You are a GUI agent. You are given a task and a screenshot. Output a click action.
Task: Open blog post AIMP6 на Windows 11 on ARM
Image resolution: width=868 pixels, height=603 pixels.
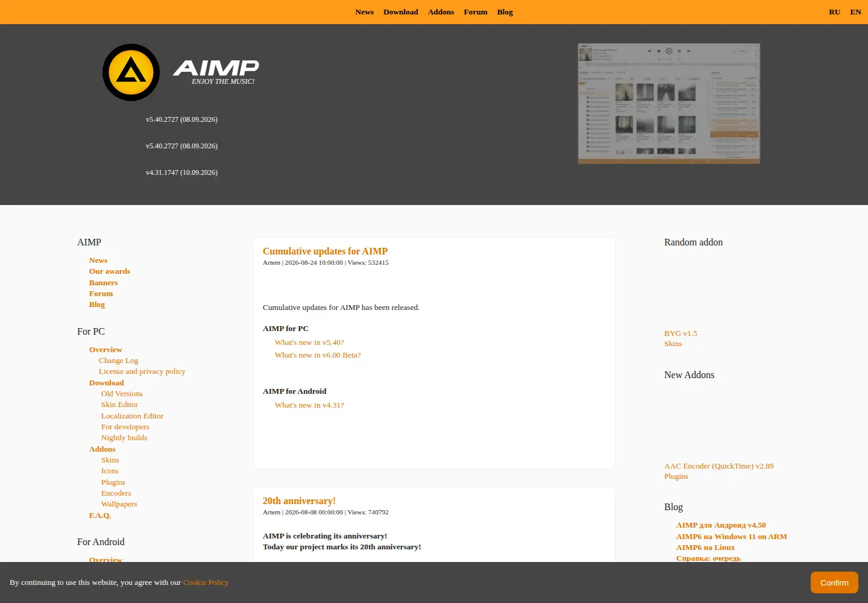point(731,537)
